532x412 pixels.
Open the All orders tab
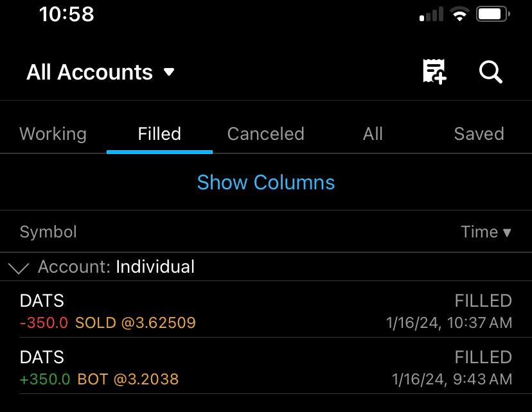pos(373,134)
